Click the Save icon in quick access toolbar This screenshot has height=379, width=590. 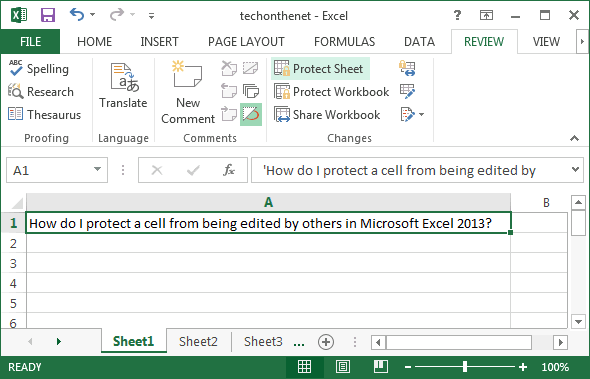(48, 15)
